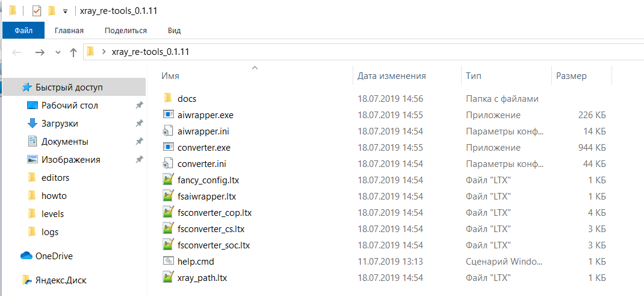This screenshot has height=296, width=644.
Task: Click the Рабочий стол desktop icon
Action: pos(32,105)
